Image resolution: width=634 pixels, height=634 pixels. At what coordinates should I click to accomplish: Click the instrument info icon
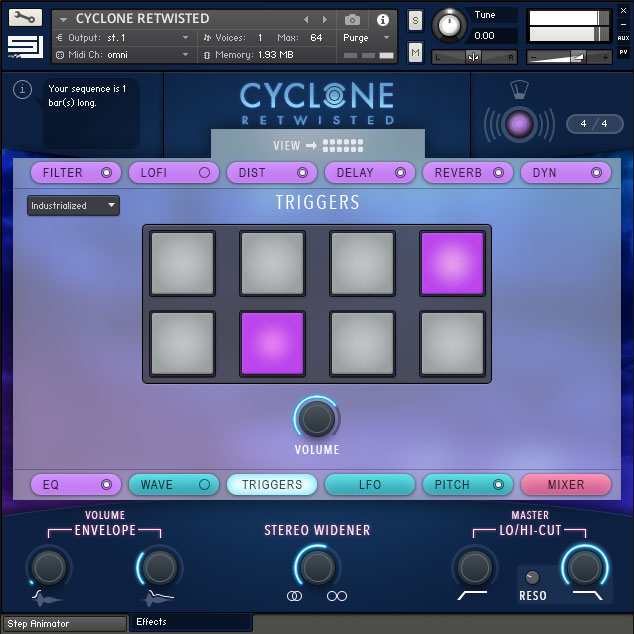(x=382, y=19)
